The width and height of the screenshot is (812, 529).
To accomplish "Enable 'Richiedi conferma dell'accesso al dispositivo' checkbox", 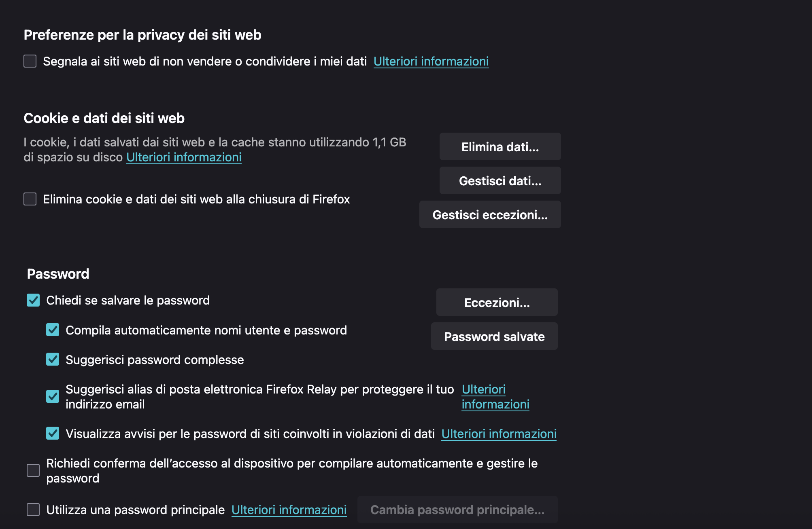I will (33, 470).
